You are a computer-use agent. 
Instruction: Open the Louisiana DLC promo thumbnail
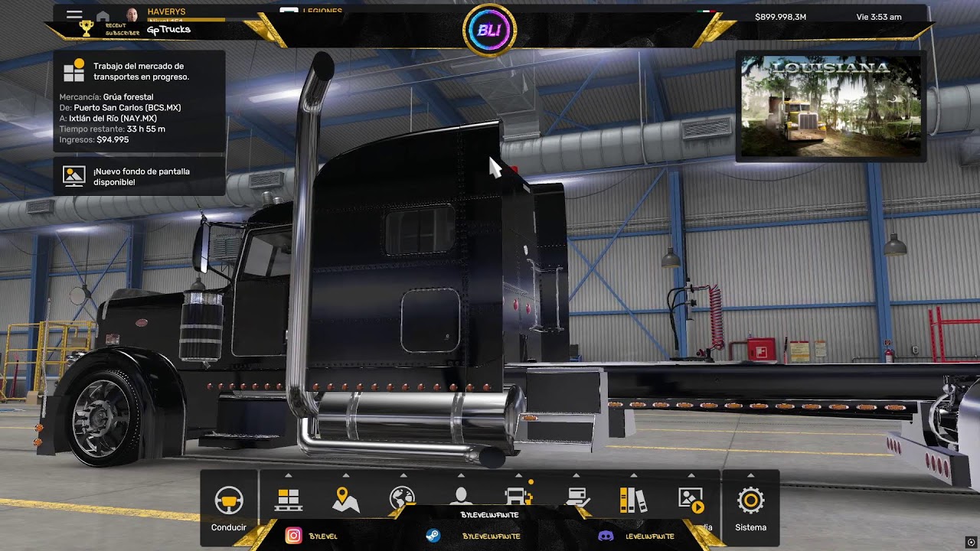pyautogui.click(x=831, y=106)
